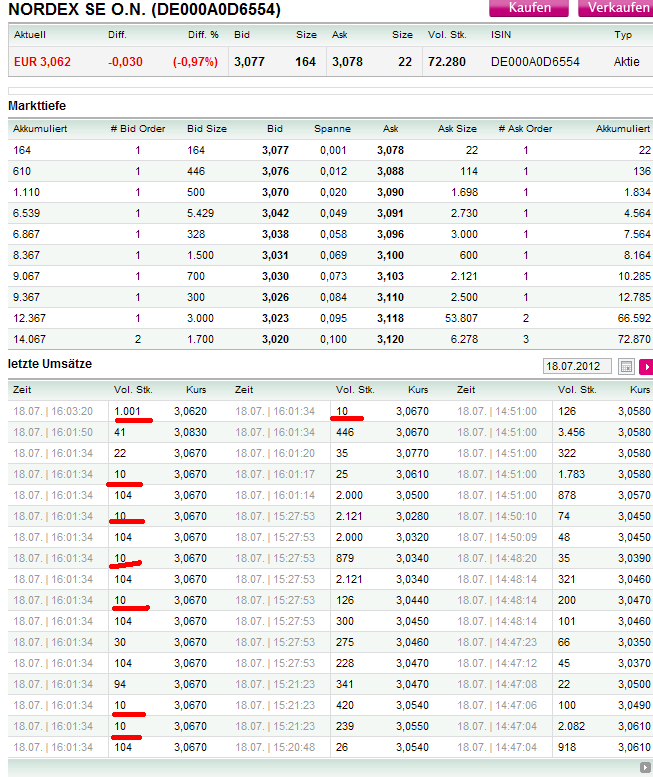Image resolution: width=653 pixels, height=777 pixels.
Task: Click the # Bid Order column header
Action: 138,129
